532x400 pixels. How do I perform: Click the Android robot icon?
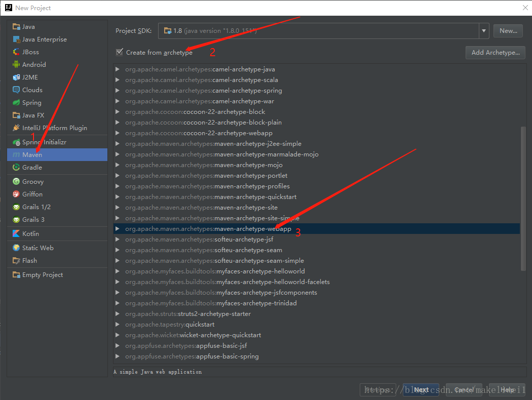[16, 64]
